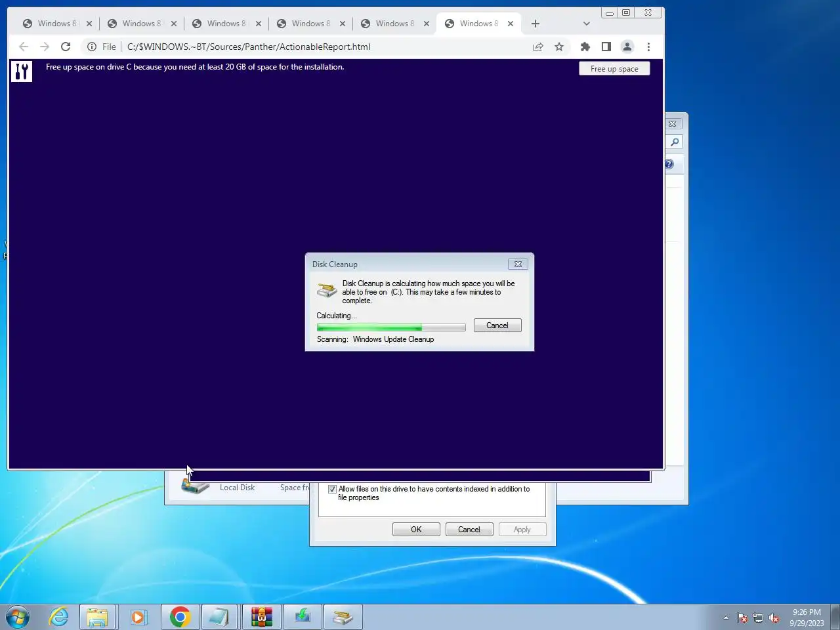Cancel the Disk Cleanup calculation
Screen dimensions: 840x630
tap(497, 325)
